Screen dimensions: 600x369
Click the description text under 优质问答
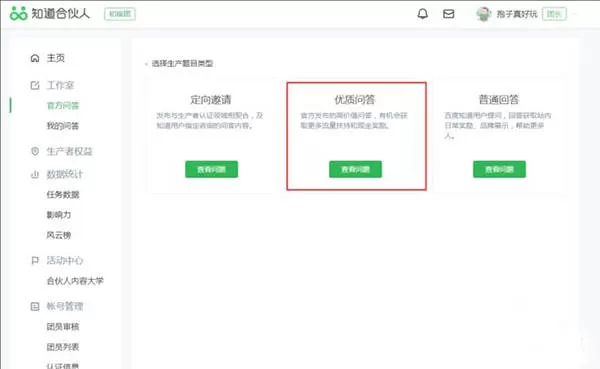(x=354, y=120)
